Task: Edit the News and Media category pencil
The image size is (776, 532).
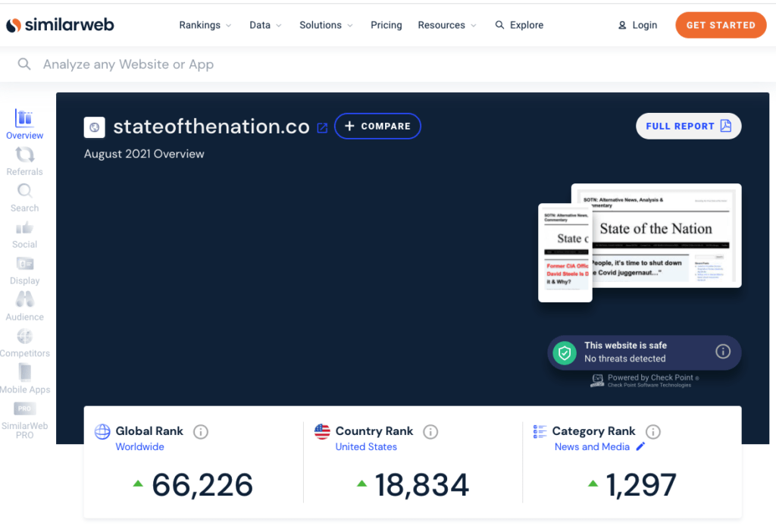Action: click(x=640, y=447)
